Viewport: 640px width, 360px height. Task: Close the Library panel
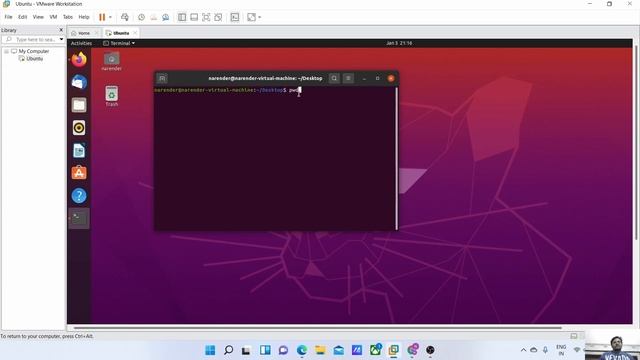61,30
